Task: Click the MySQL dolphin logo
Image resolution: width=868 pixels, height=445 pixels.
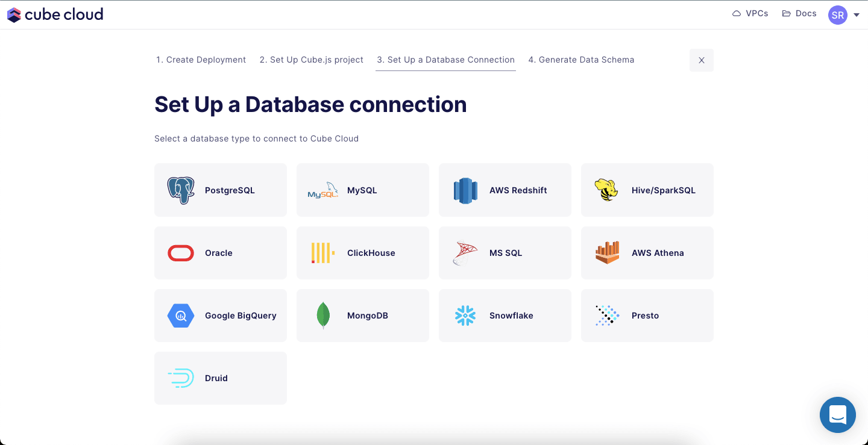Action: tap(323, 190)
